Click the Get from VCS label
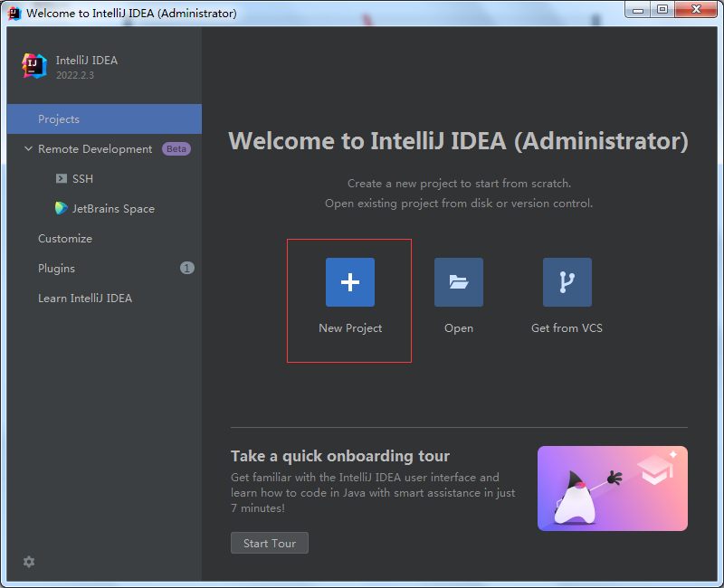 pyautogui.click(x=567, y=328)
